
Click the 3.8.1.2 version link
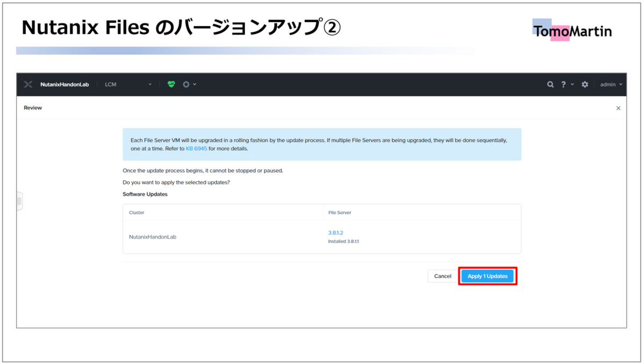[335, 233]
